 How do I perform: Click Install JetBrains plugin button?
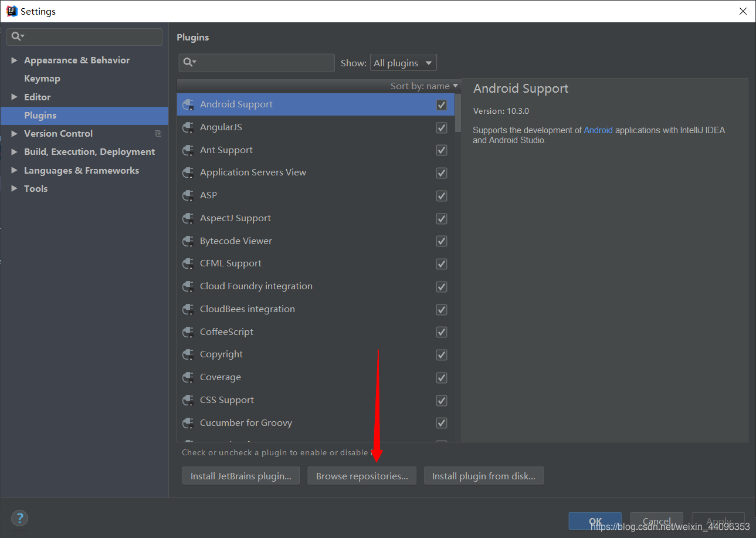[241, 476]
